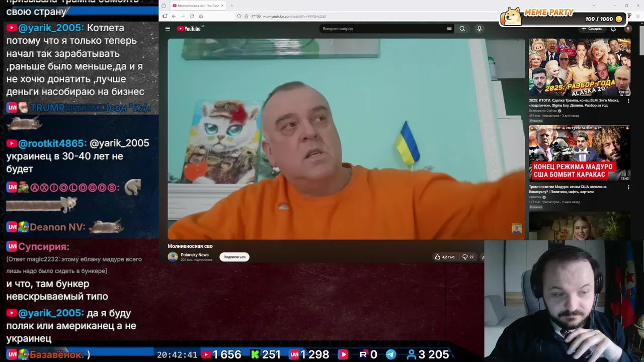This screenshot has width=644, height=362.
Task: Subscribe with the 'Подписаться' button
Action: coord(234,257)
